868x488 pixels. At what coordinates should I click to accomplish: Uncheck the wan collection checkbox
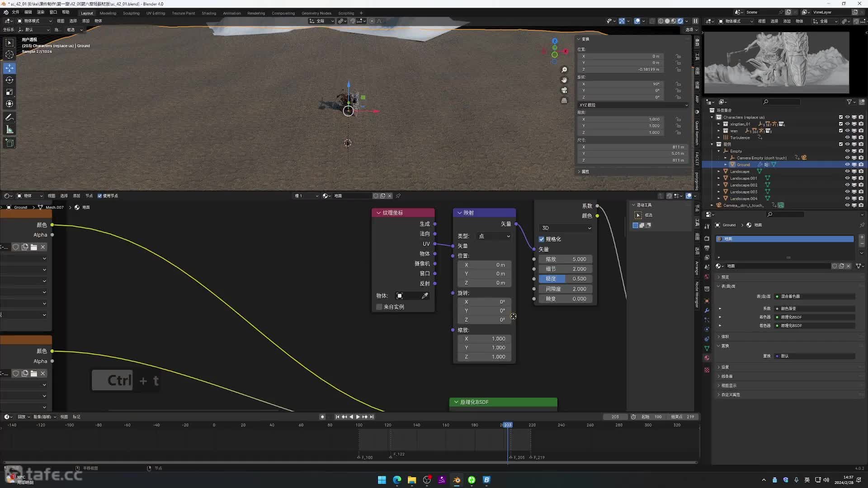[841, 131]
